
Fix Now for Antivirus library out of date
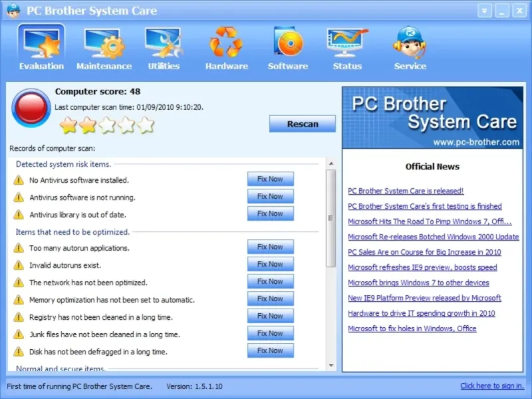(x=271, y=213)
